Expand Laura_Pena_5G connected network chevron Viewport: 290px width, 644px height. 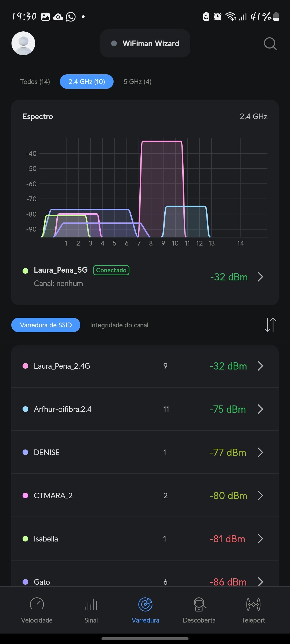260,277
